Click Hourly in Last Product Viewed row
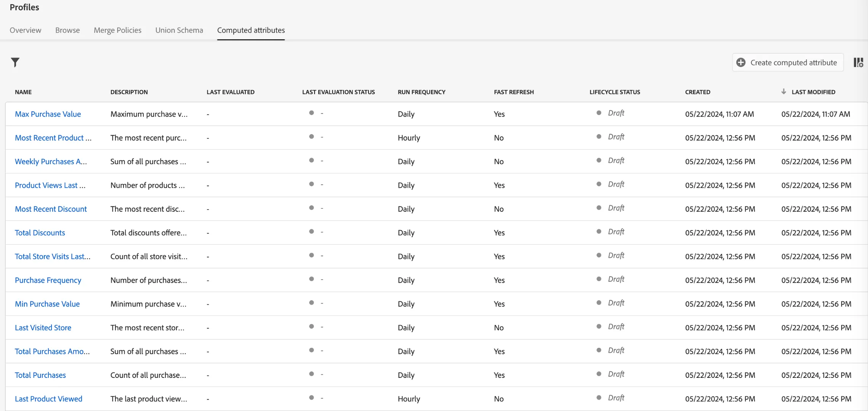Viewport: 868px width, 411px height. 409,399
